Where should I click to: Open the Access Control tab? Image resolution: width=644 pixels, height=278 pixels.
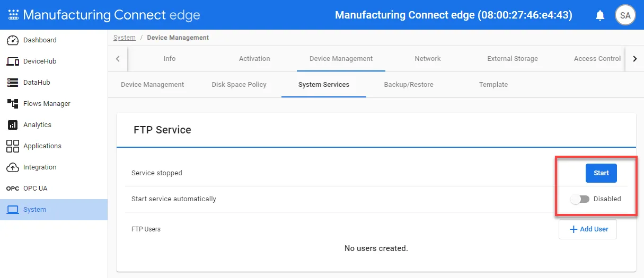tap(597, 59)
